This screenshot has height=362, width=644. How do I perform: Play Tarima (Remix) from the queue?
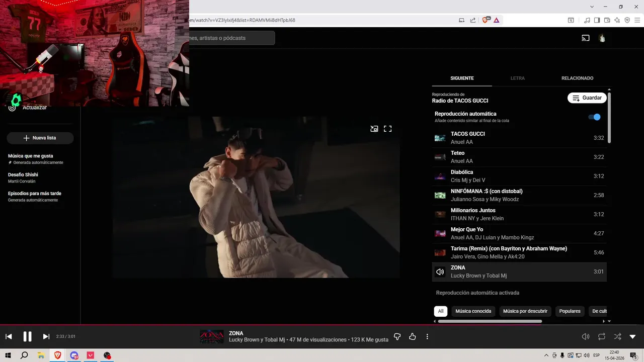click(x=519, y=252)
